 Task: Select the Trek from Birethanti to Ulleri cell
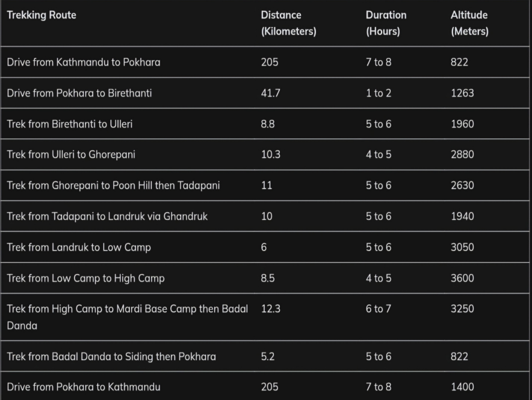pyautogui.click(x=70, y=124)
